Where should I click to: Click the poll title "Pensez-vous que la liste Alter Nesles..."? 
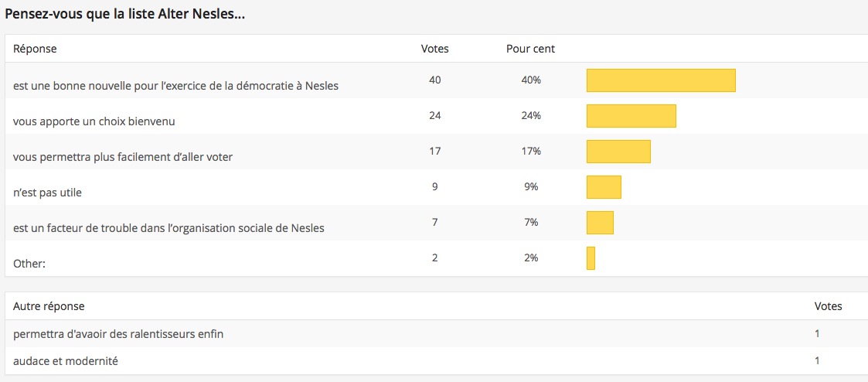(125, 15)
